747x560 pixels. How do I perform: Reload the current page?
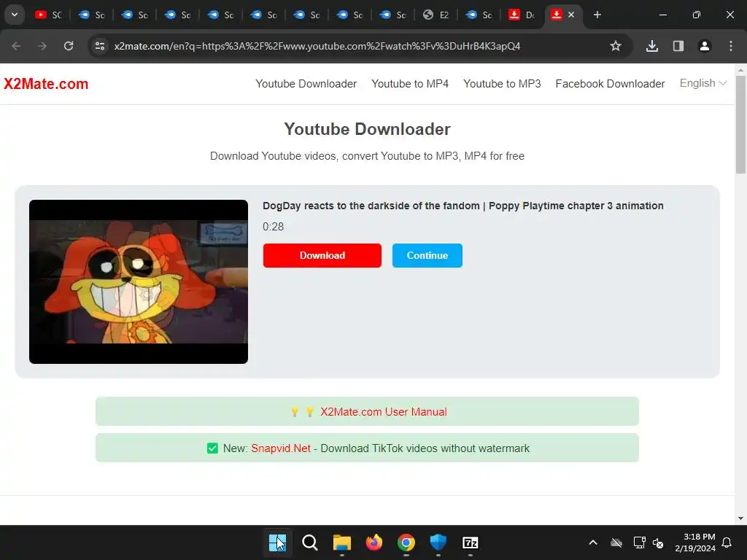click(69, 46)
